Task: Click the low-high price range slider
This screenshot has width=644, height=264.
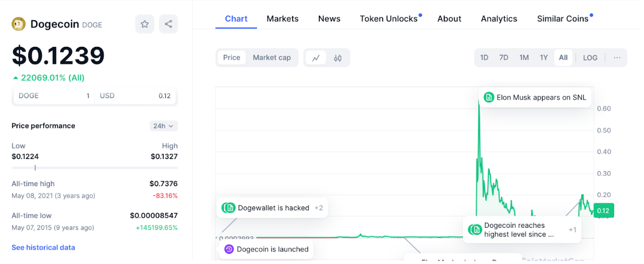Action: coord(94,167)
